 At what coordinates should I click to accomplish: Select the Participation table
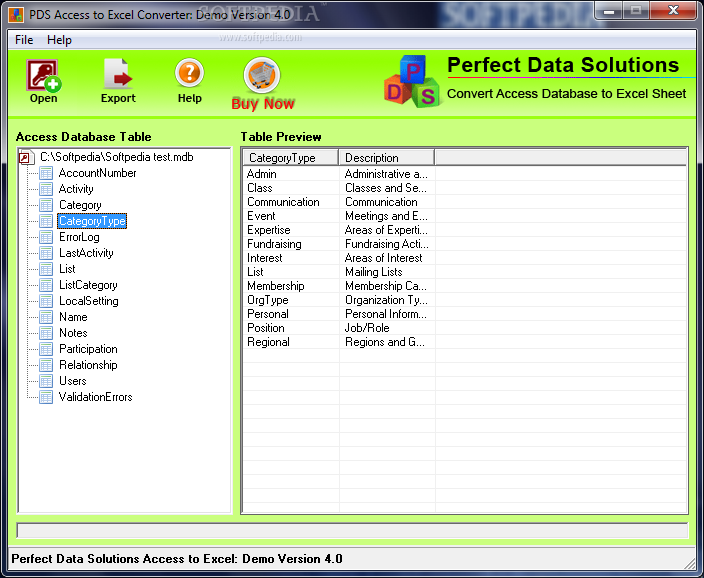click(x=88, y=349)
